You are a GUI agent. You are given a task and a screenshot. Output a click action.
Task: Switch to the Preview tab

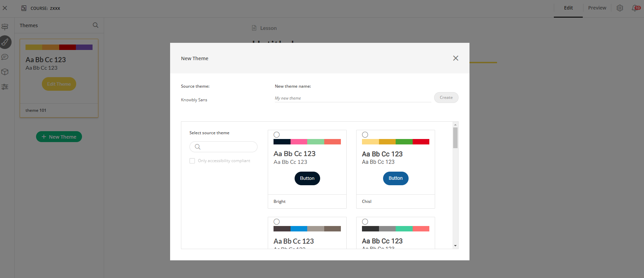(597, 8)
